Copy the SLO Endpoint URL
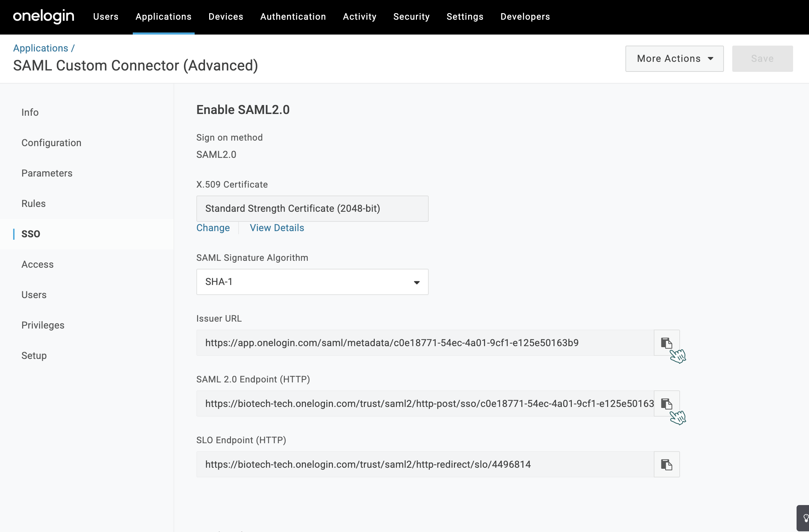 pyautogui.click(x=667, y=464)
